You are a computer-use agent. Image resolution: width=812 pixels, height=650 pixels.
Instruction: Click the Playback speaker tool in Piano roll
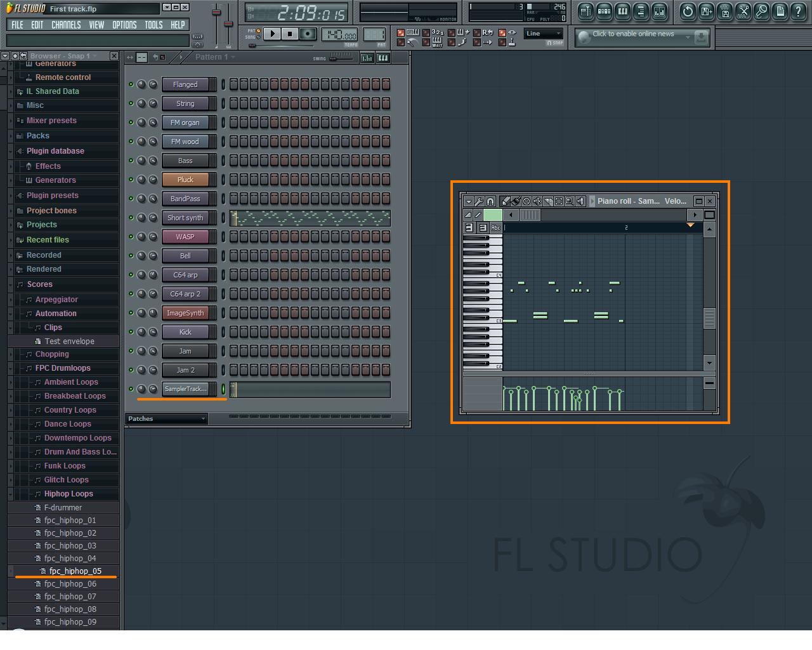[x=580, y=201]
